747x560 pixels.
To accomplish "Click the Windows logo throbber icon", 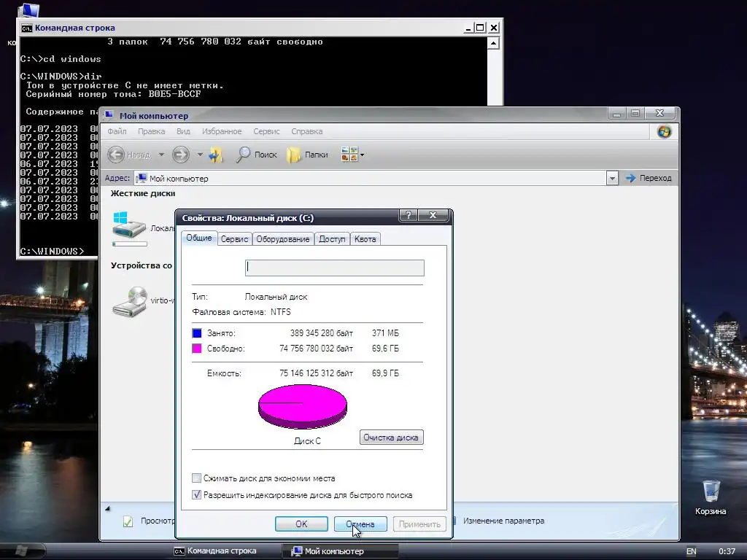I will pyautogui.click(x=664, y=131).
